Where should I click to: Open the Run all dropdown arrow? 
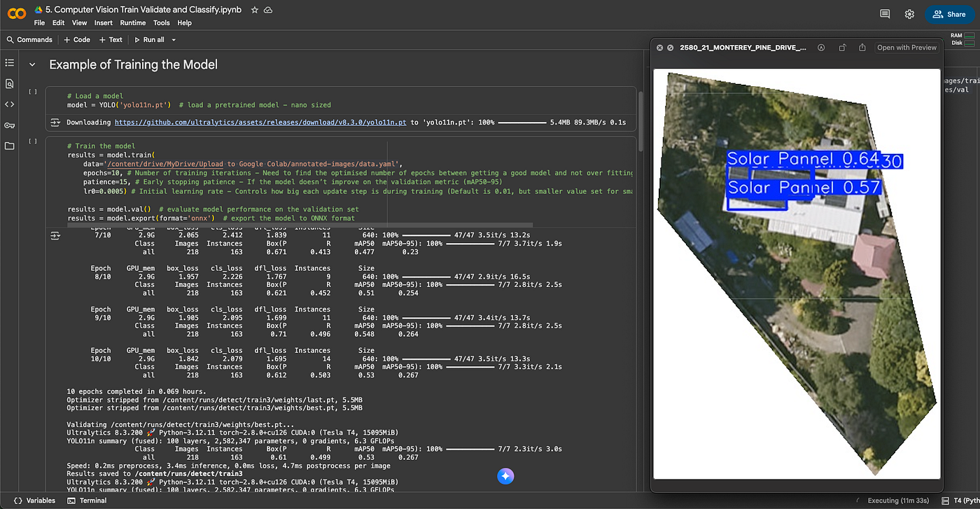(x=174, y=40)
